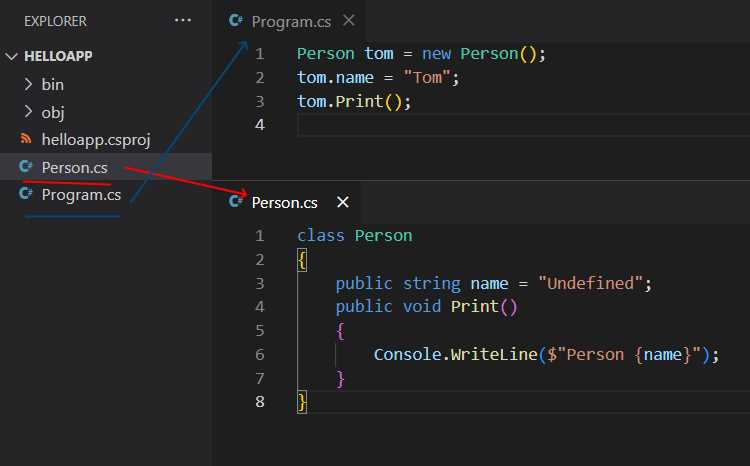Click 'class' keyword in Person.cs
Image resolution: width=750 pixels, height=466 pixels.
[320, 235]
